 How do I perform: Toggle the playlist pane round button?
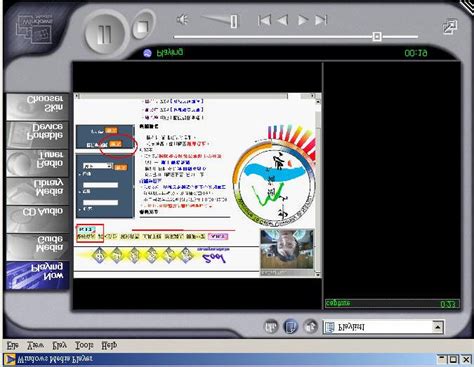click(x=290, y=327)
